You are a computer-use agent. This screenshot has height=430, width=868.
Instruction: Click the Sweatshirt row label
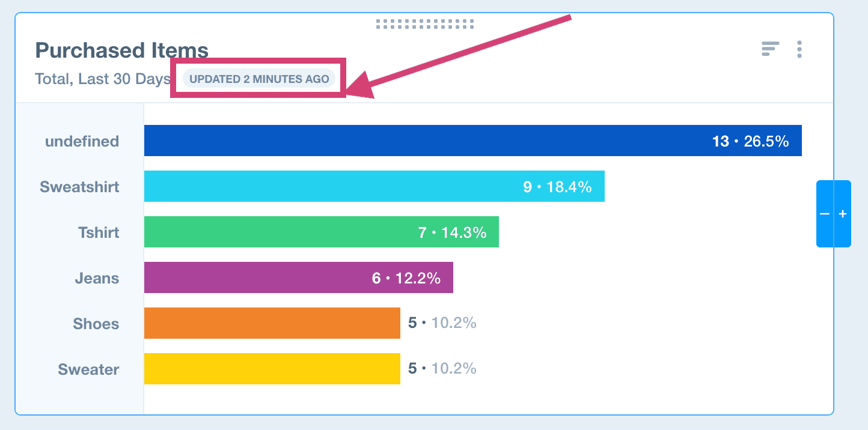(79, 187)
